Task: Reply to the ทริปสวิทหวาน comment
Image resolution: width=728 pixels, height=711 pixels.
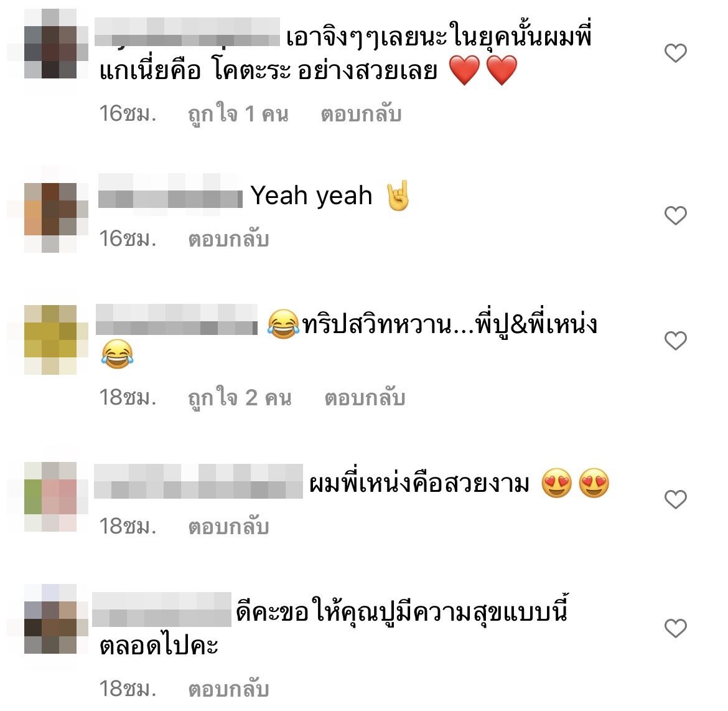Action: [365, 398]
